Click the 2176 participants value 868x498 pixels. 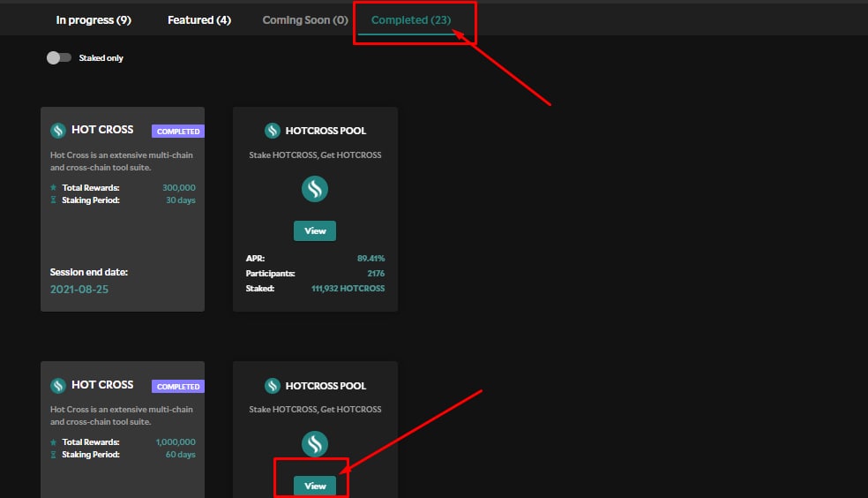376,273
